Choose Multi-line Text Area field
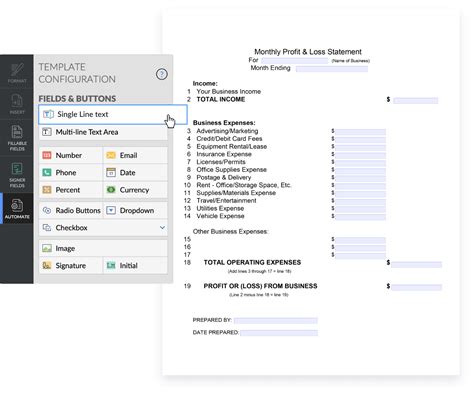Image resolution: width=474 pixels, height=395 pixels. tap(103, 132)
